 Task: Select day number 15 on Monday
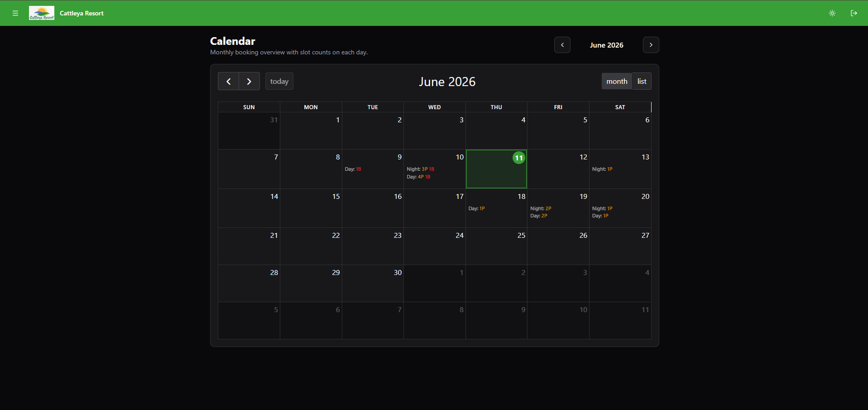tap(336, 196)
